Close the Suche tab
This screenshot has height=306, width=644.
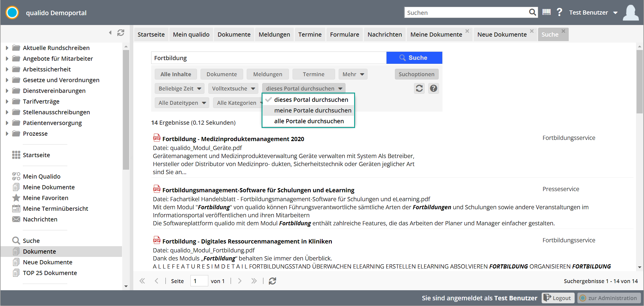(563, 31)
